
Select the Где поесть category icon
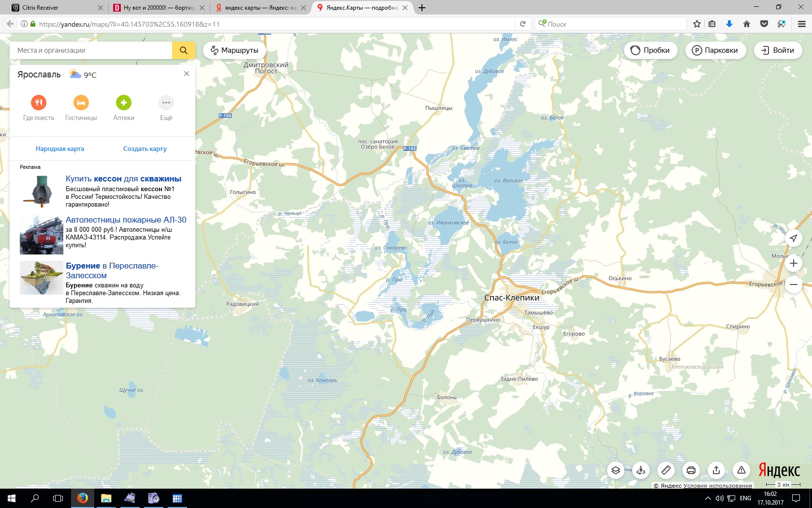click(x=39, y=103)
